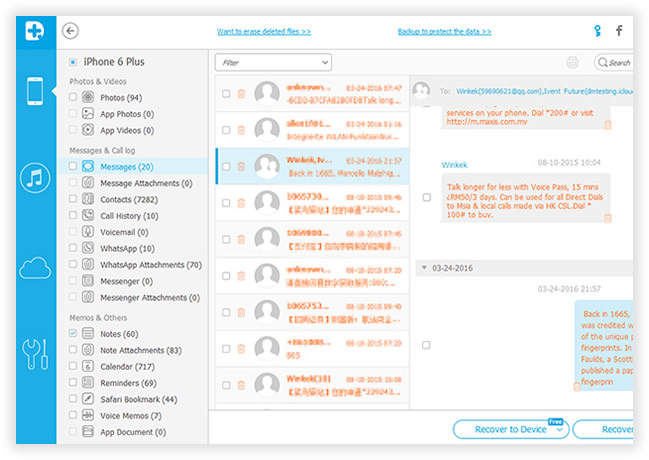Open the phone device recovery sidebar icon
The height and width of the screenshot is (460, 649).
(35, 91)
